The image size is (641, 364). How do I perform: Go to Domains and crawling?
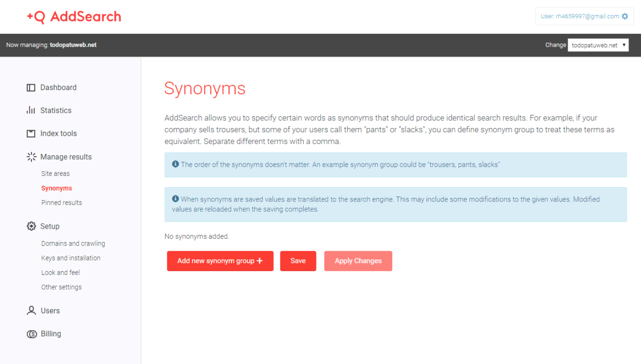click(x=73, y=244)
